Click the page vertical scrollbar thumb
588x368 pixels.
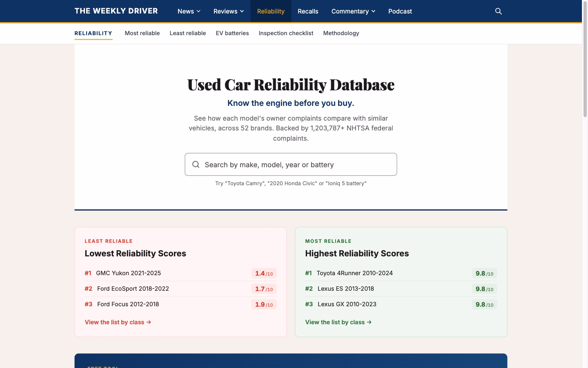[585, 60]
